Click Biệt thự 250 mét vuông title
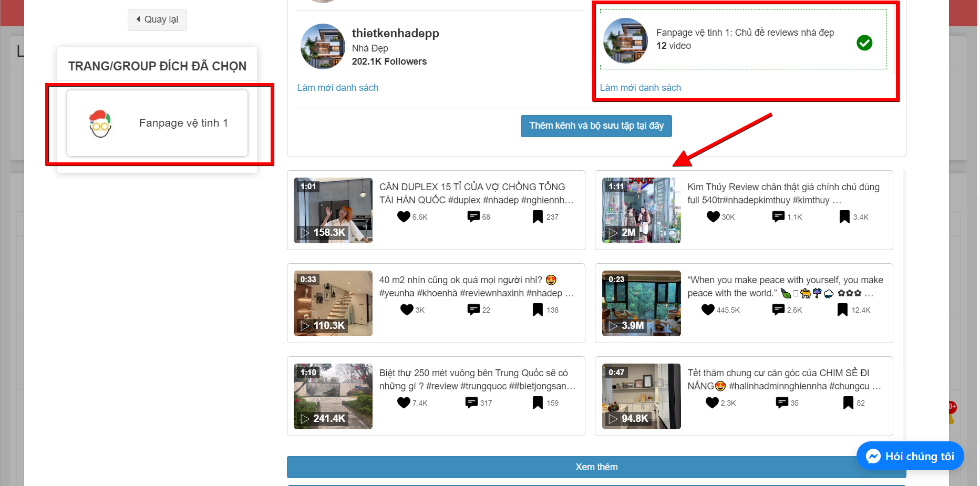Viewport: 980px width, 486px height. tap(477, 379)
